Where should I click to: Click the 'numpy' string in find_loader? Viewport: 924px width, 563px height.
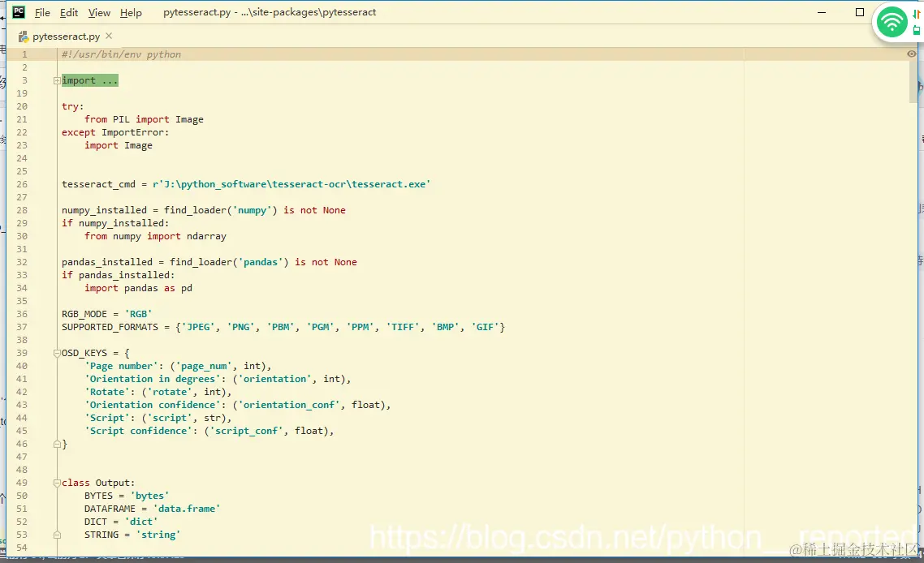[x=253, y=210]
